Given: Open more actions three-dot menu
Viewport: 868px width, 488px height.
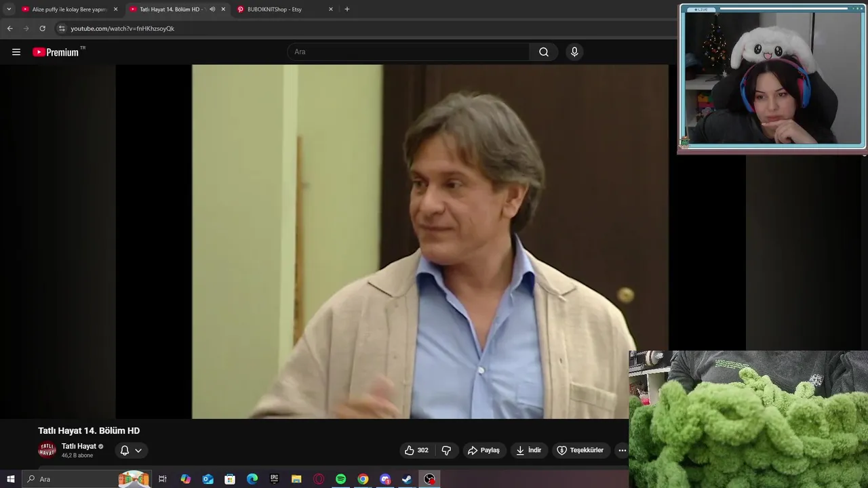Looking at the screenshot, I should click(x=623, y=450).
